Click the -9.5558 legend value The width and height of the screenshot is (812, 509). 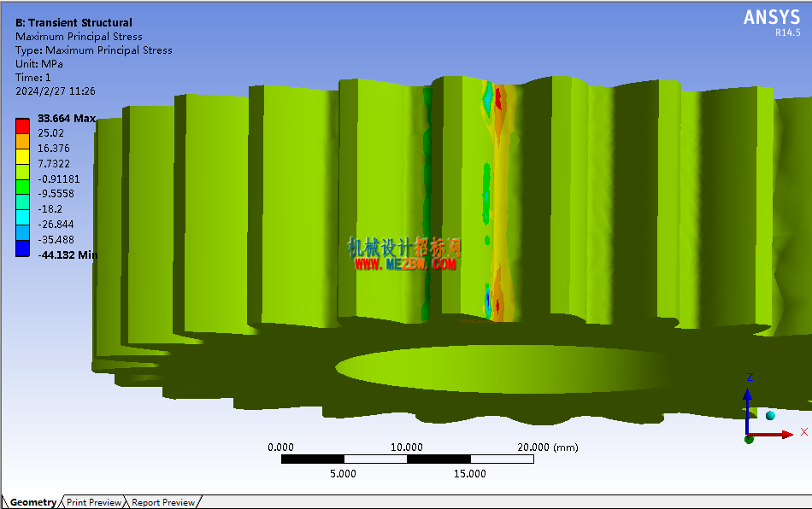click(56, 194)
